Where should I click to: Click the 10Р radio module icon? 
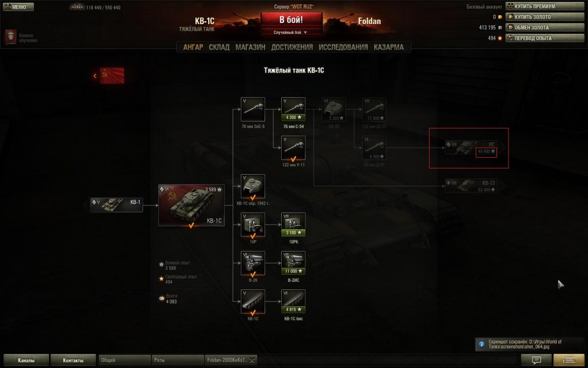pyautogui.click(x=253, y=225)
